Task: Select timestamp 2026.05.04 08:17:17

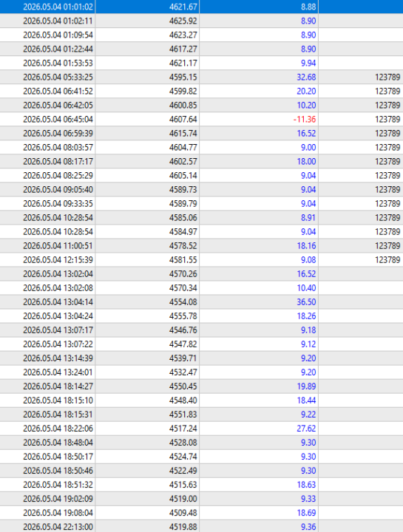Action: pos(58,162)
